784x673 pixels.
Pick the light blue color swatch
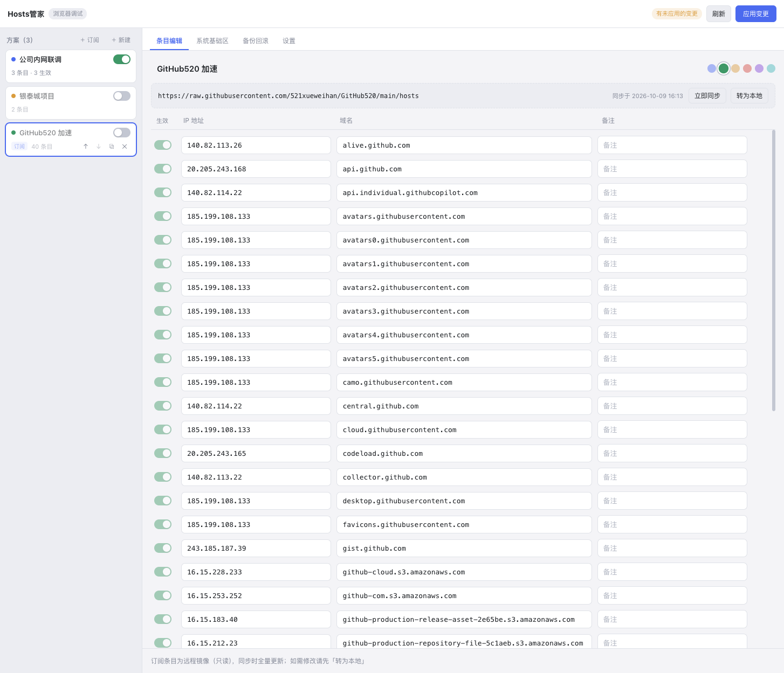coord(712,68)
